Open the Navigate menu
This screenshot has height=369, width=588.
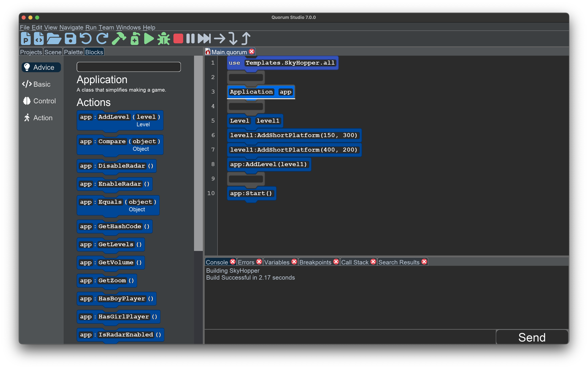click(71, 27)
